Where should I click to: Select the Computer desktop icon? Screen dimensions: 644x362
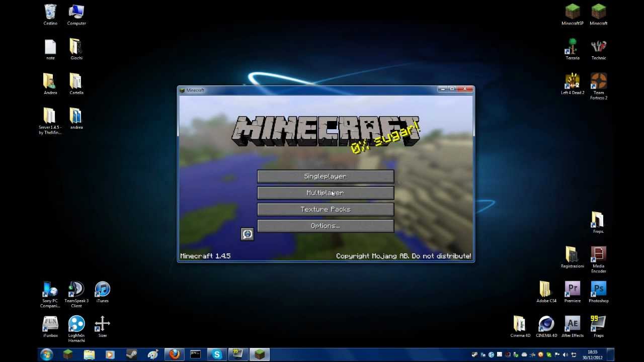point(76,15)
